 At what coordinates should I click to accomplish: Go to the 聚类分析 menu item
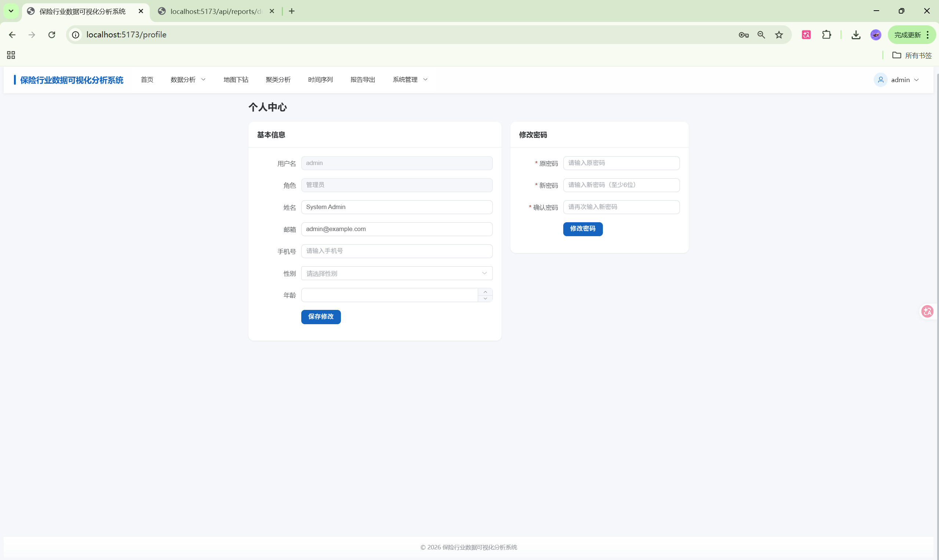coord(278,80)
